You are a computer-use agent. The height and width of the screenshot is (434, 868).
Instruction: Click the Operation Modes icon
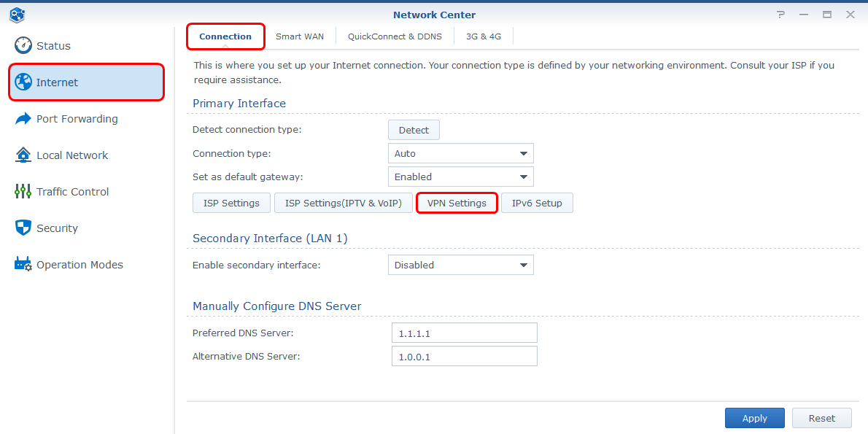(x=23, y=264)
